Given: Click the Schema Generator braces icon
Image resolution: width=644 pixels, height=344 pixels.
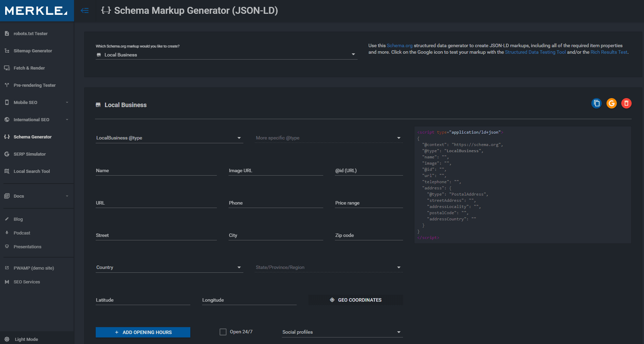Looking at the screenshot, I should tap(7, 137).
